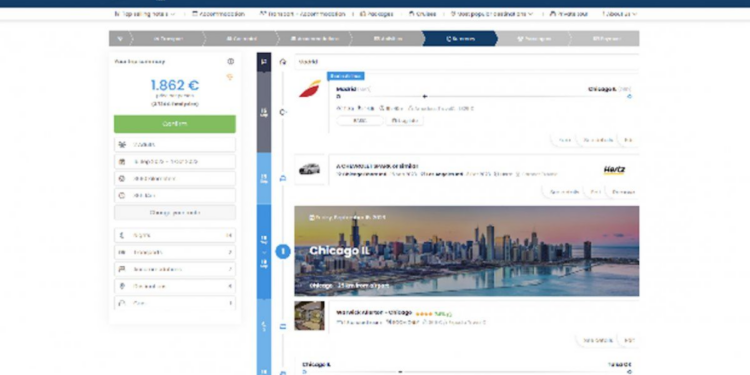Click second pill button under flight info
The width and height of the screenshot is (750, 375).
405,121
